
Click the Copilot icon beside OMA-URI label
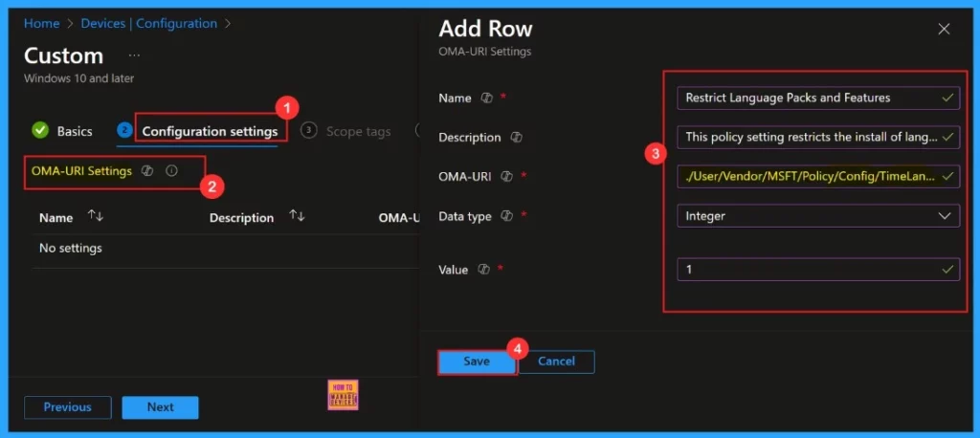(x=506, y=177)
